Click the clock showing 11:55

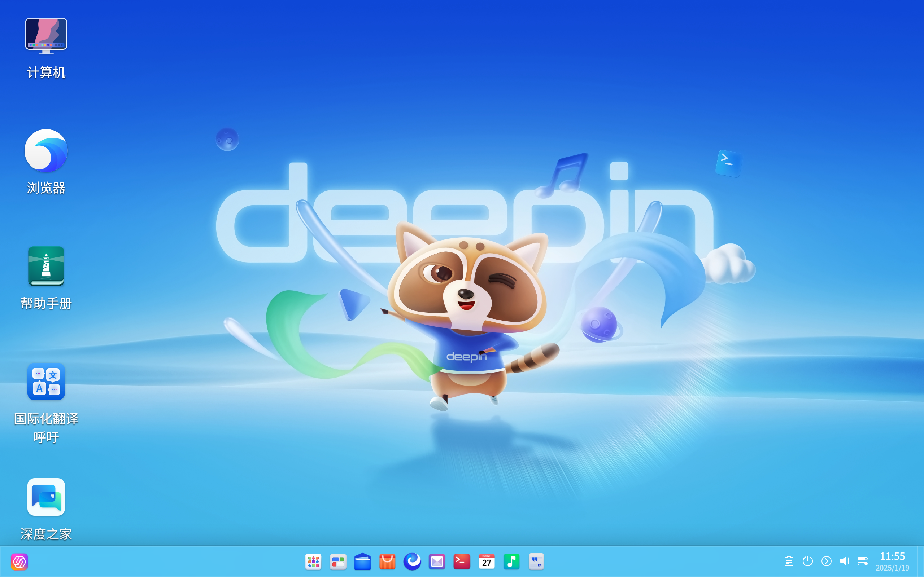[895, 556]
